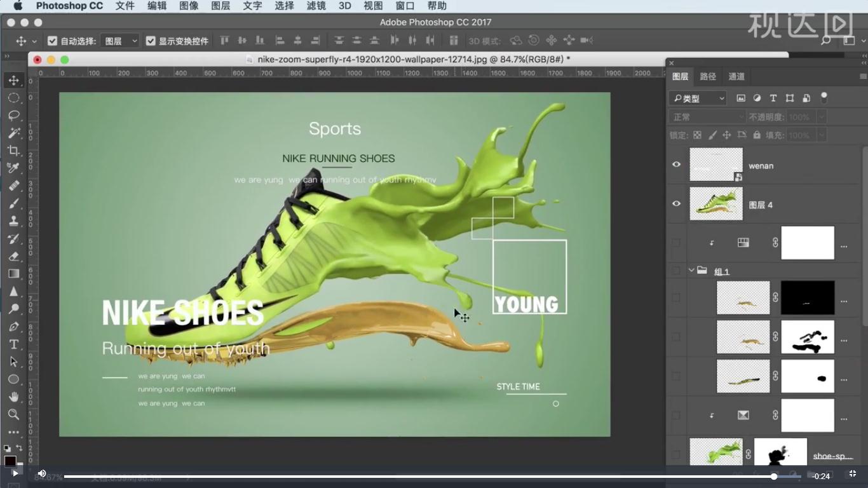Click the search icon in options bar
Image resolution: width=868 pixels, height=488 pixels.
825,41
